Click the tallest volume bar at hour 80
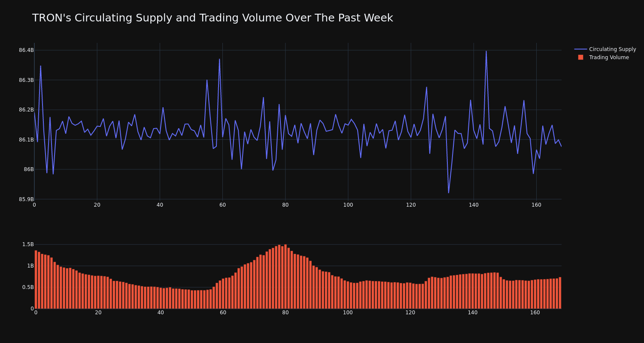The height and width of the screenshot is (343, 644). (286, 277)
